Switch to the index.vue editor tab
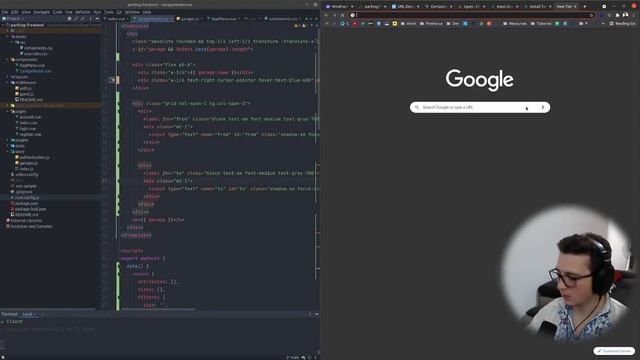 (116, 19)
